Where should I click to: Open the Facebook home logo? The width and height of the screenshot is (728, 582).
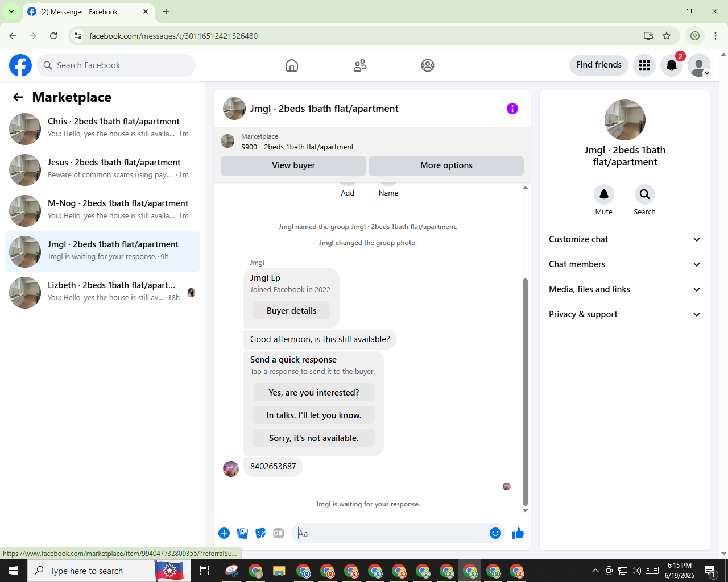(x=20, y=65)
